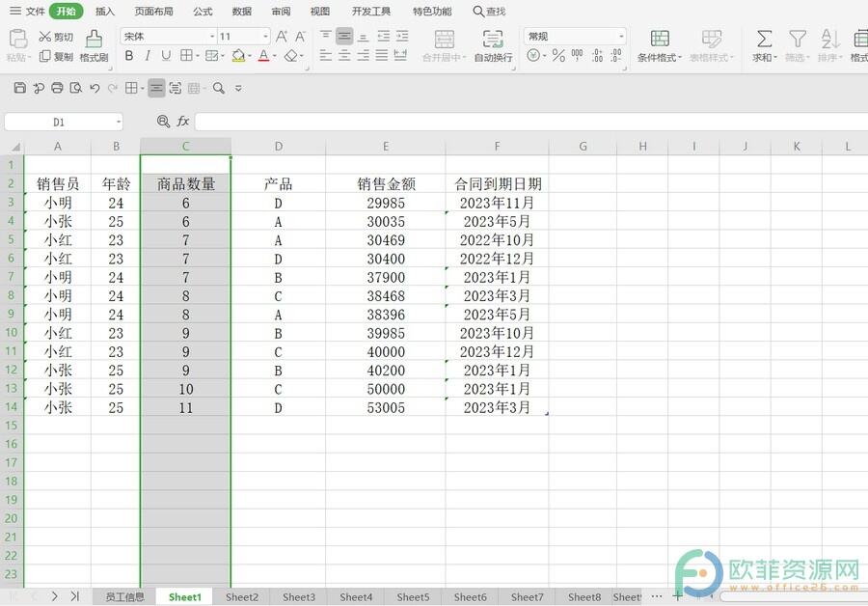Toggle Underline formatting
The image size is (868, 606).
click(x=166, y=55)
